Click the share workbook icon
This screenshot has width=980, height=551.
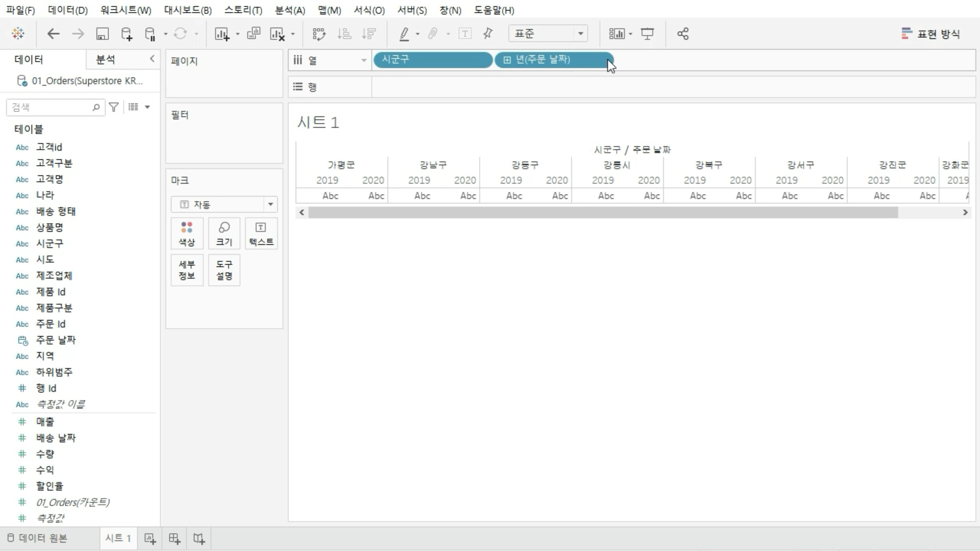(x=682, y=34)
